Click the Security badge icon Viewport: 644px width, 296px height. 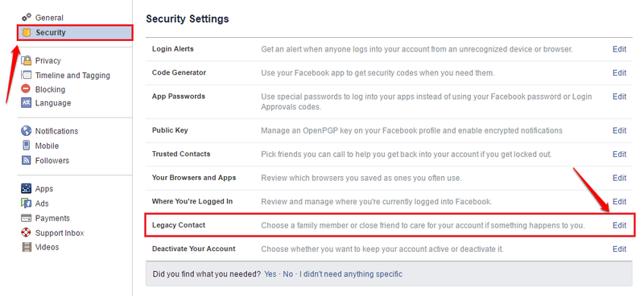[x=27, y=32]
